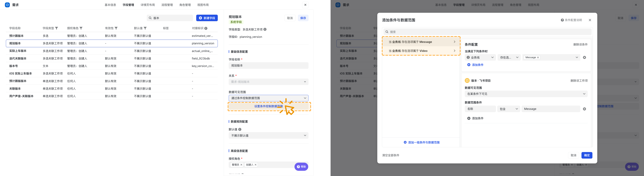Open 流程管理 tab in left window
Screen dimensions: 644x176
click(167, 5)
